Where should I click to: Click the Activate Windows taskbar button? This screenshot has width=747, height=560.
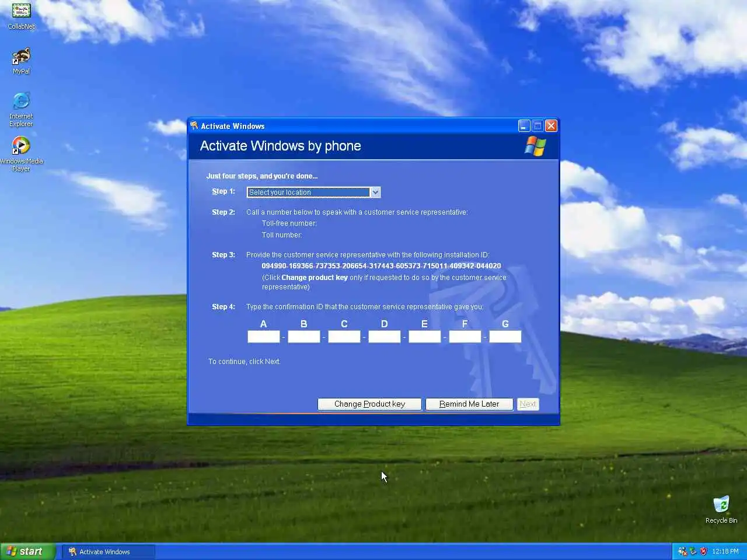tap(109, 551)
